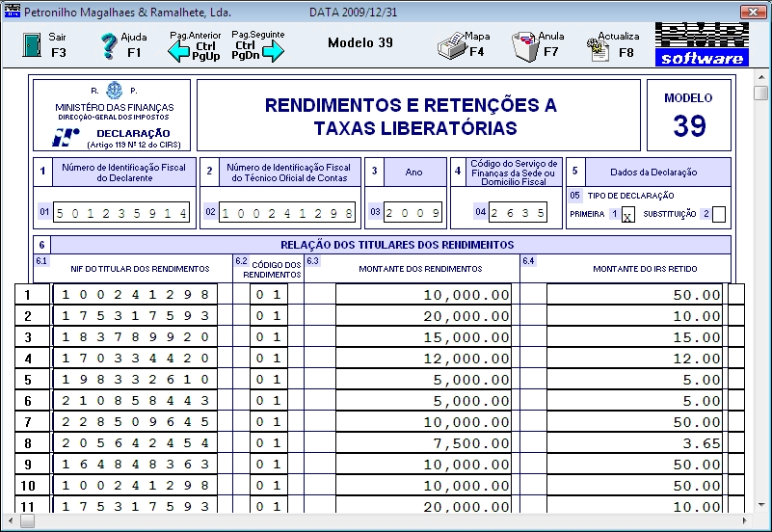Check the Substituição declaration box
This screenshot has width=772, height=532.
[719, 215]
